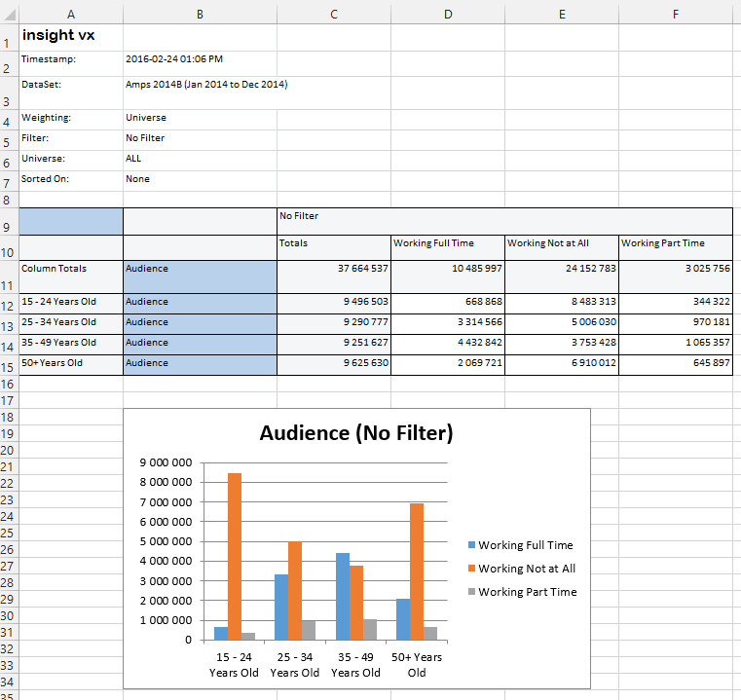Select row 1 header

pyautogui.click(x=10, y=37)
